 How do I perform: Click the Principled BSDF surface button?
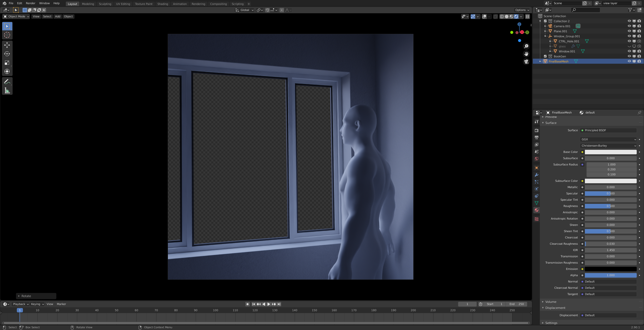608,130
